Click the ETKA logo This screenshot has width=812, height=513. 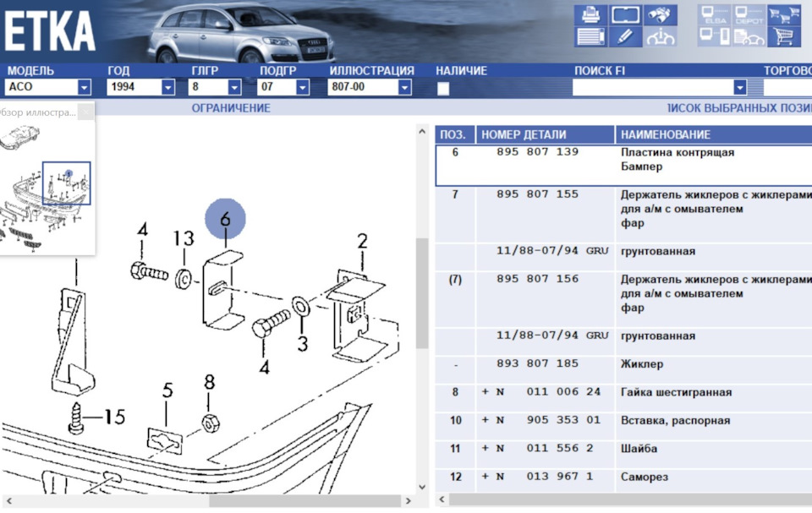[x=49, y=31]
